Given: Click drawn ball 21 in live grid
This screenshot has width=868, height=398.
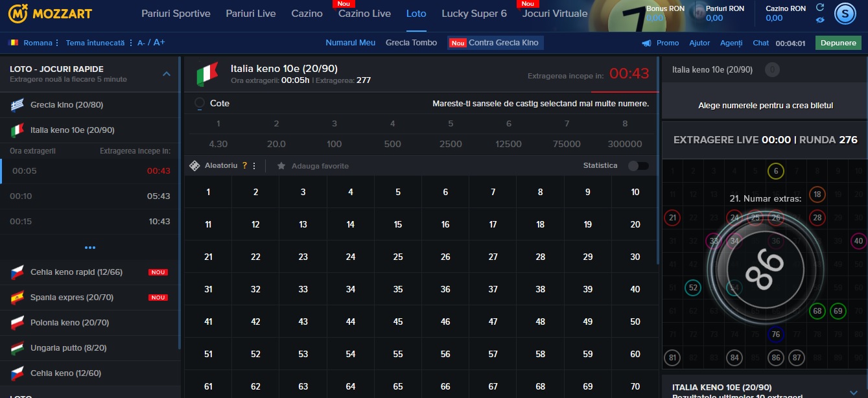Looking at the screenshot, I should [672, 218].
